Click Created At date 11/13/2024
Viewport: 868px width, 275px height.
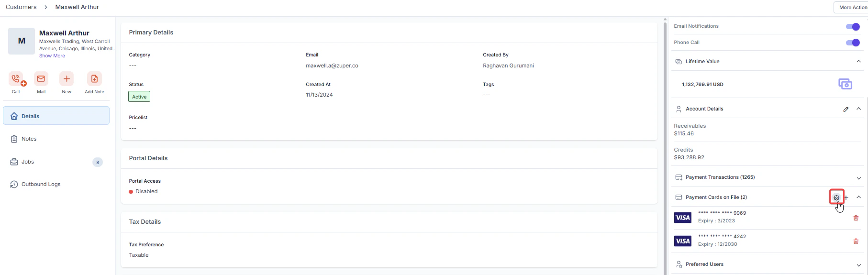[x=319, y=95]
